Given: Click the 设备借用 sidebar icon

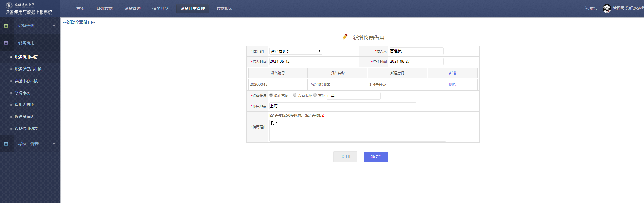Looking at the screenshot, I should (x=6, y=43).
